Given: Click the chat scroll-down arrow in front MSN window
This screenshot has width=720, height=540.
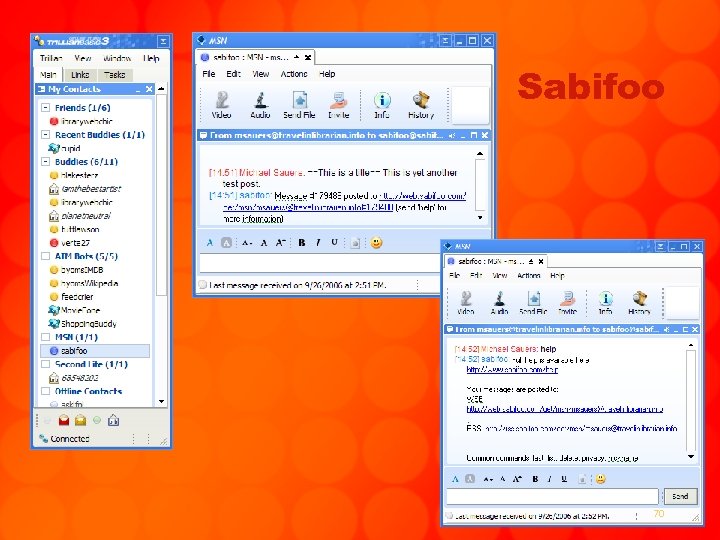Looking at the screenshot, I should click(x=691, y=456).
